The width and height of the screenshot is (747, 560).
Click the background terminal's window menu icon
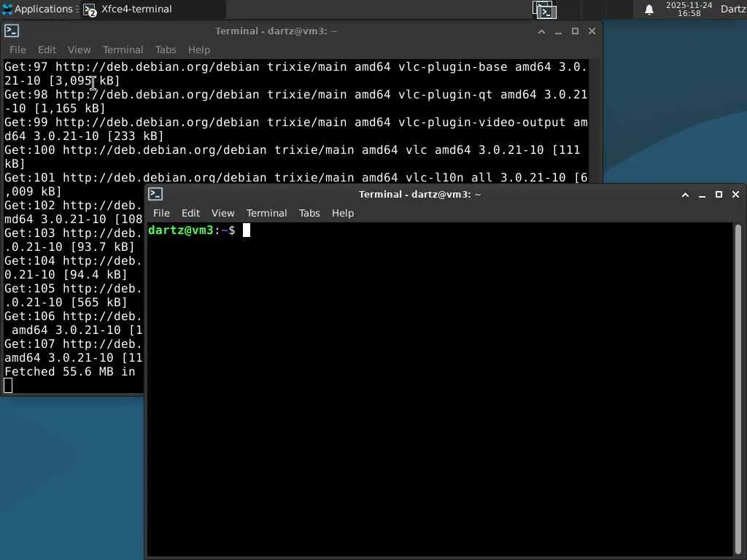tap(12, 31)
